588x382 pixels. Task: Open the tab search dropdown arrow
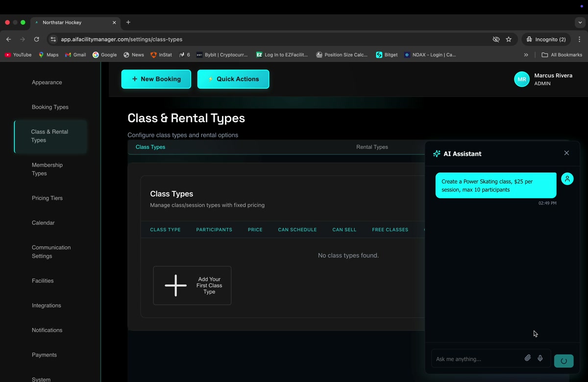(580, 23)
